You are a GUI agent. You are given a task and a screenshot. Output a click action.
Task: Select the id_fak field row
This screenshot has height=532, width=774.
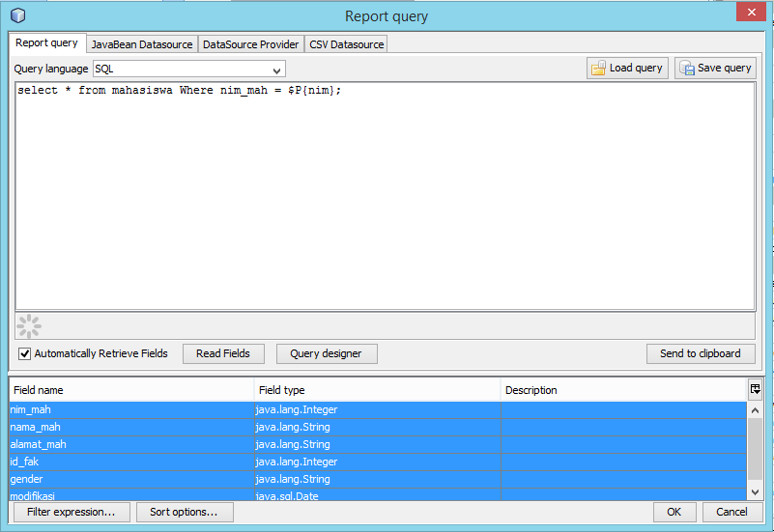[378, 462]
